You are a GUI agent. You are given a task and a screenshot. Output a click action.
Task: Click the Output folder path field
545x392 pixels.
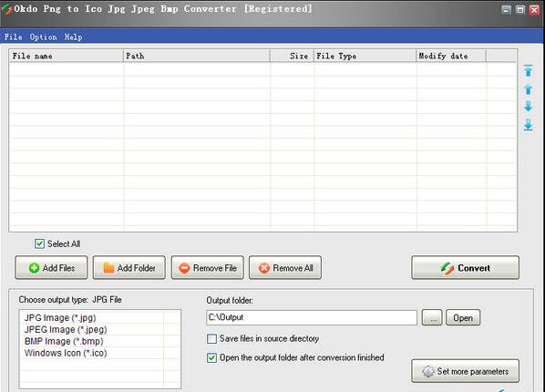[312, 317]
